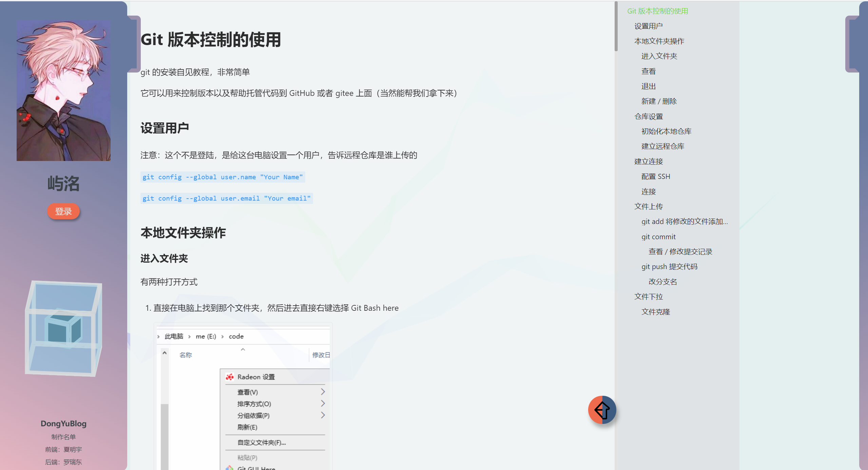Open git add 将修改的文件添加... outline entry
Image resolution: width=868 pixels, height=470 pixels.
pyautogui.click(x=684, y=221)
